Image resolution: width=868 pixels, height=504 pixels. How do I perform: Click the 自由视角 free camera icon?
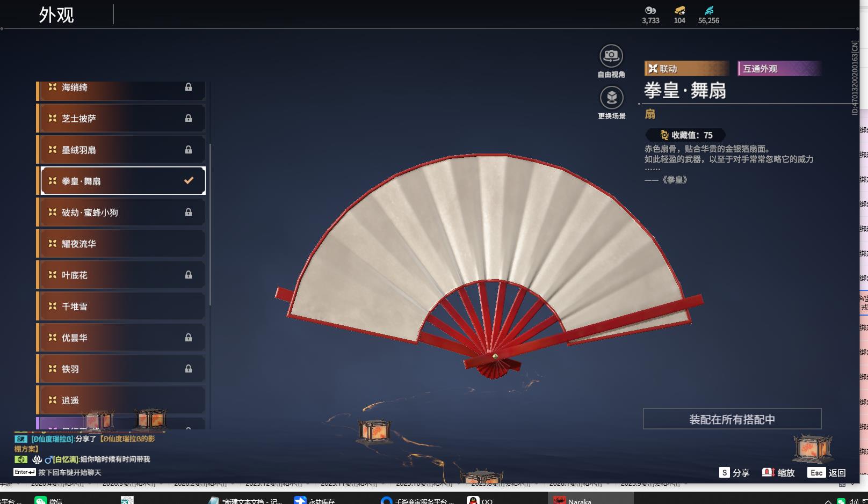pos(611,56)
